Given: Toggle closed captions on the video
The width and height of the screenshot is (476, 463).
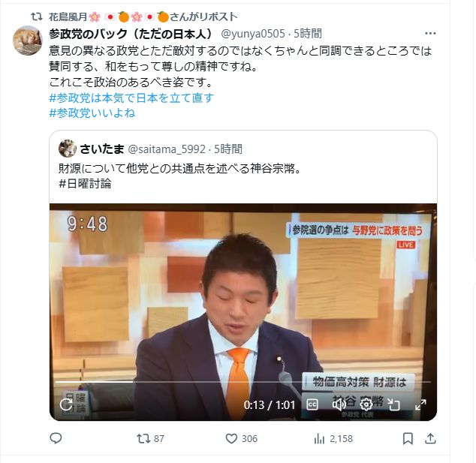Looking at the screenshot, I should 312,404.
